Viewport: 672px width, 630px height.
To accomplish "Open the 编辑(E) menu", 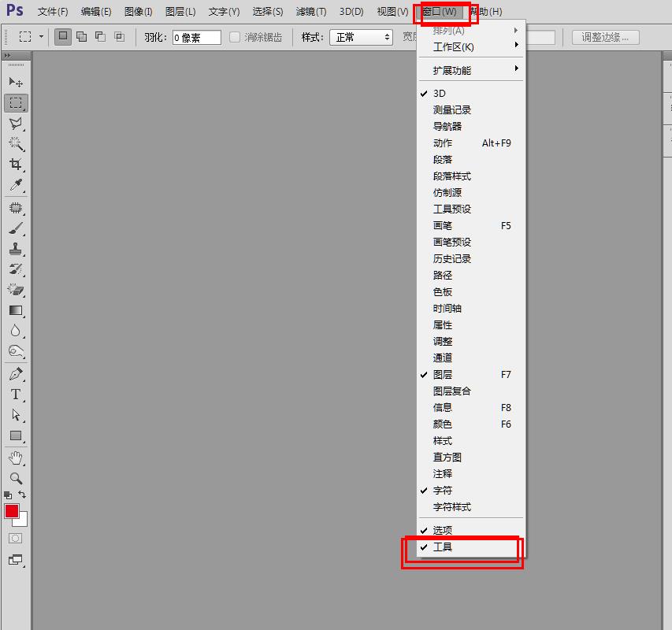I will pos(96,12).
